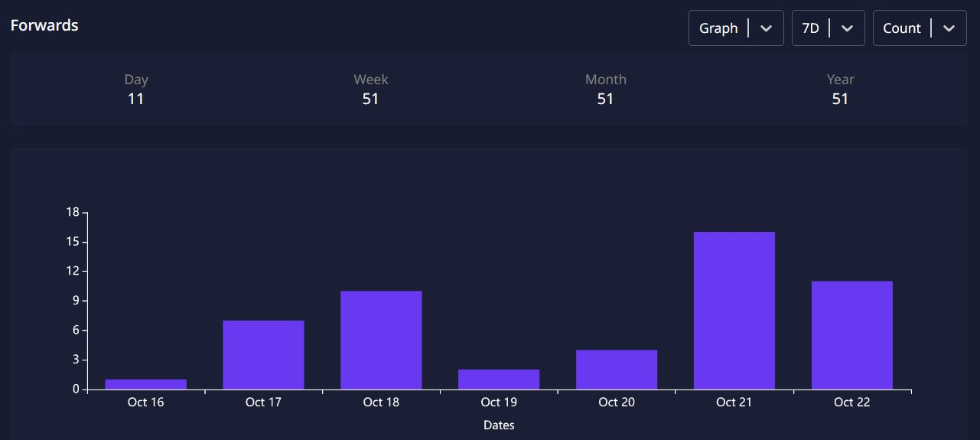Image resolution: width=980 pixels, height=440 pixels.
Task: Click the Oct 22 bar
Action: (x=852, y=335)
